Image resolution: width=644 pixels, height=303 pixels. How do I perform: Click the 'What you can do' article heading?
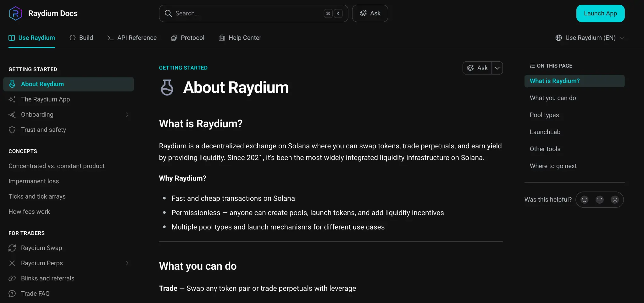pyautogui.click(x=198, y=266)
